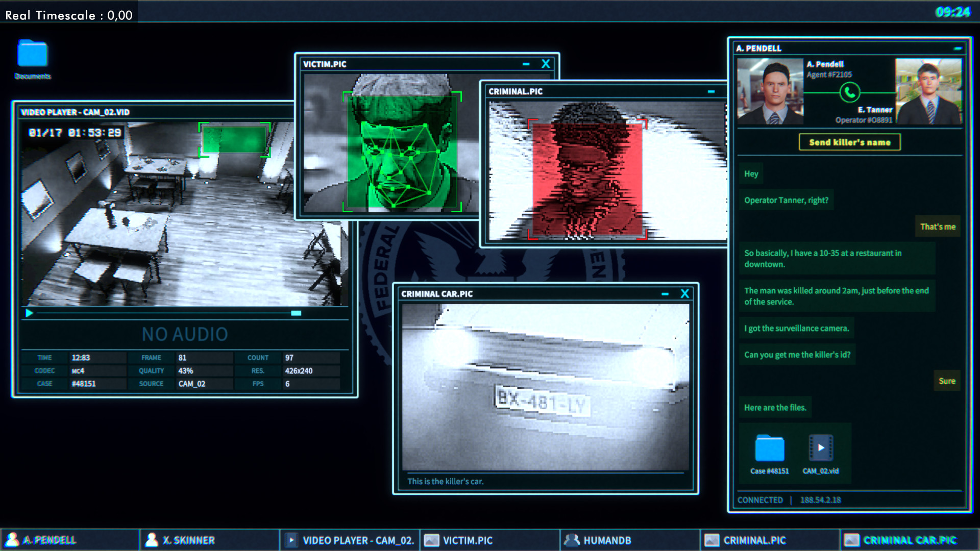Viewport: 980px width, 551px height.
Task: Open the Case #48151 folder attachment
Action: point(769,454)
